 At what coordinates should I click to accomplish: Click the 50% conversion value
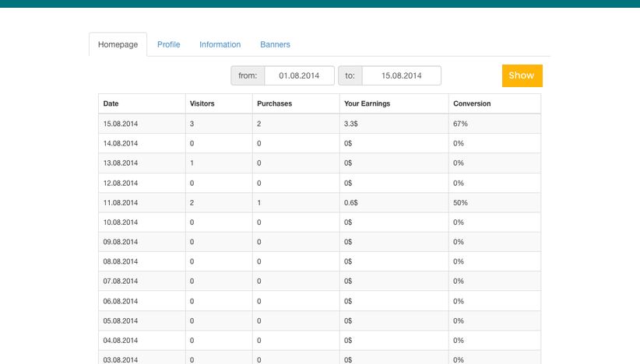coord(460,202)
